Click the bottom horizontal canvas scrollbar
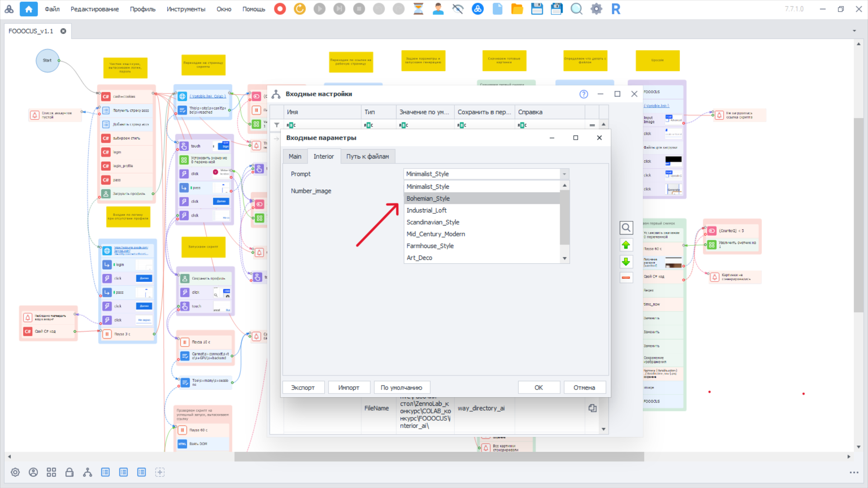Viewport: 868px width, 488px height. point(439,457)
